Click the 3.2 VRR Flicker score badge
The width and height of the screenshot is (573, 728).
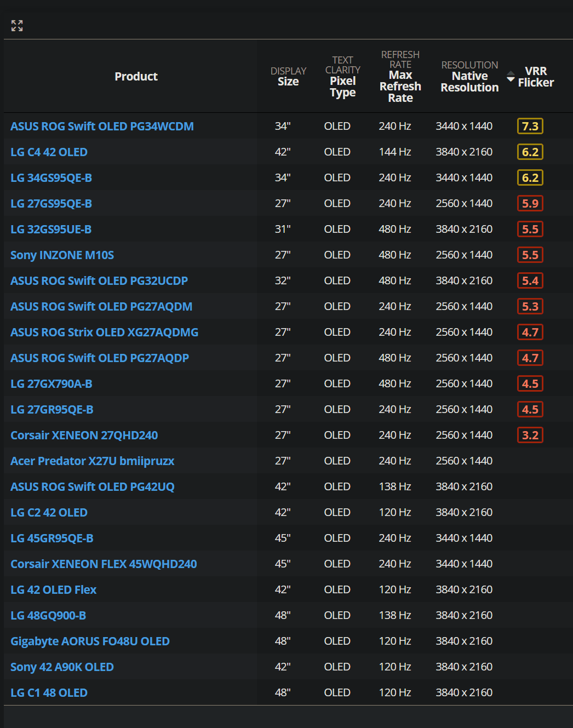(x=530, y=435)
